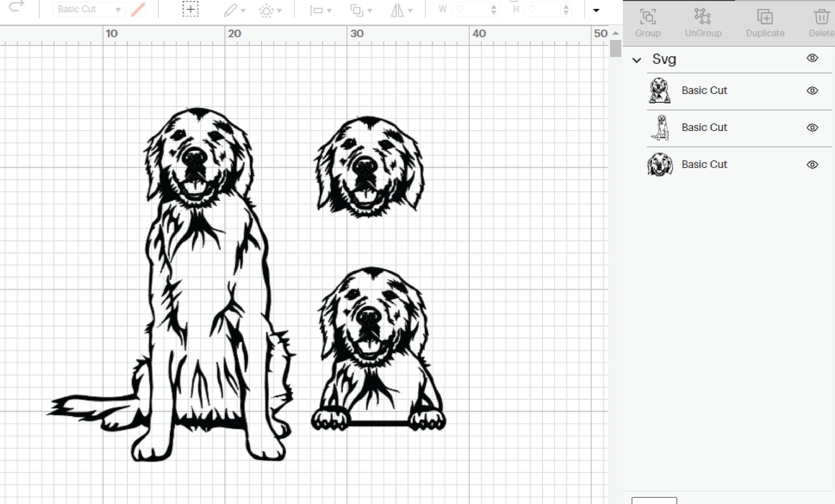The width and height of the screenshot is (835, 504).
Task: Select the sitting dog layer thumbnail
Action: point(660,127)
